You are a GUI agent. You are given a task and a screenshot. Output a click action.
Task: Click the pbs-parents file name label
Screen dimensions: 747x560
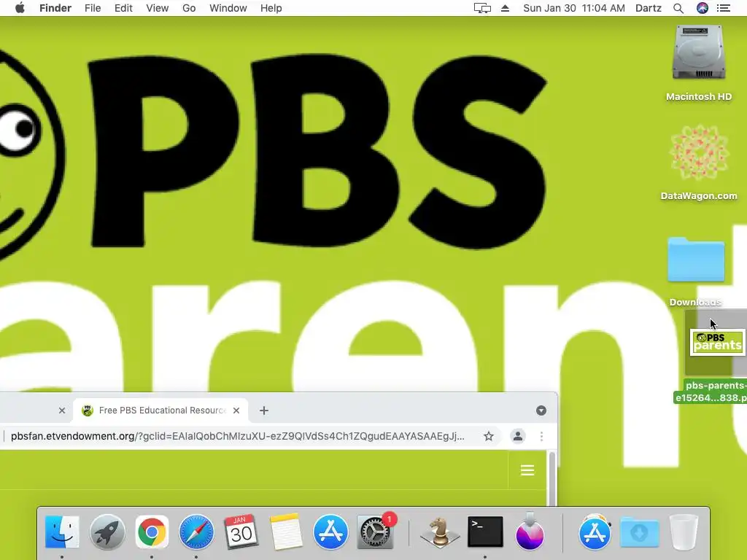click(711, 392)
